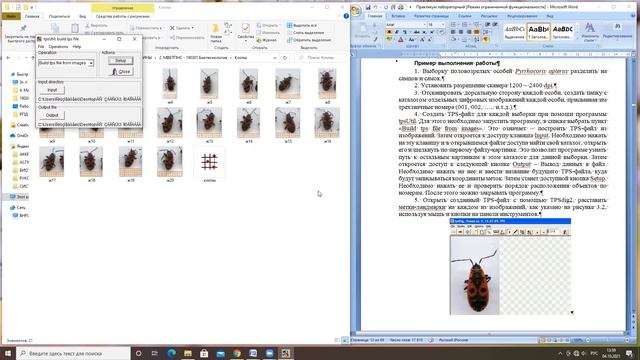The image size is (640, 360).
Task: Click the Setup button in tpsUtil
Action: click(120, 60)
